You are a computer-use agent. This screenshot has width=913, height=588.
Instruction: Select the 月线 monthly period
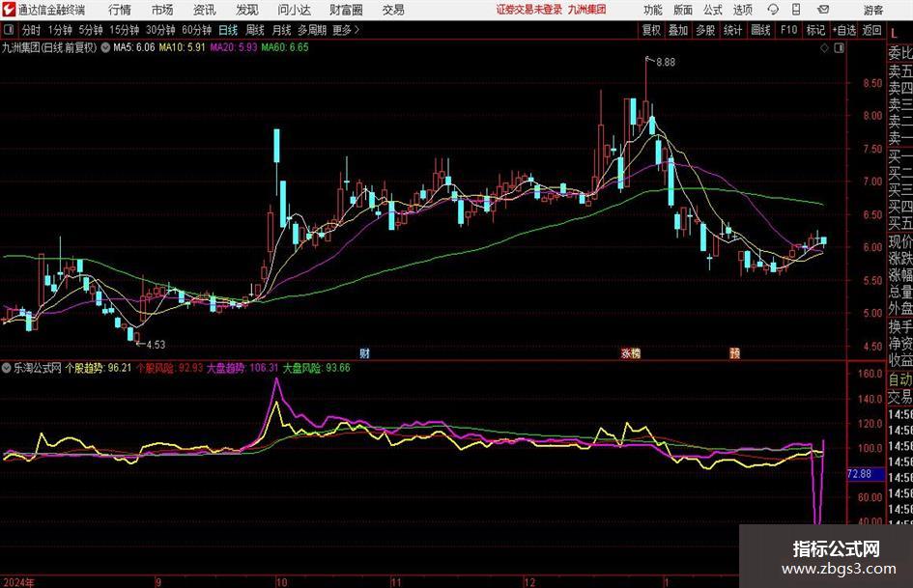click(282, 30)
